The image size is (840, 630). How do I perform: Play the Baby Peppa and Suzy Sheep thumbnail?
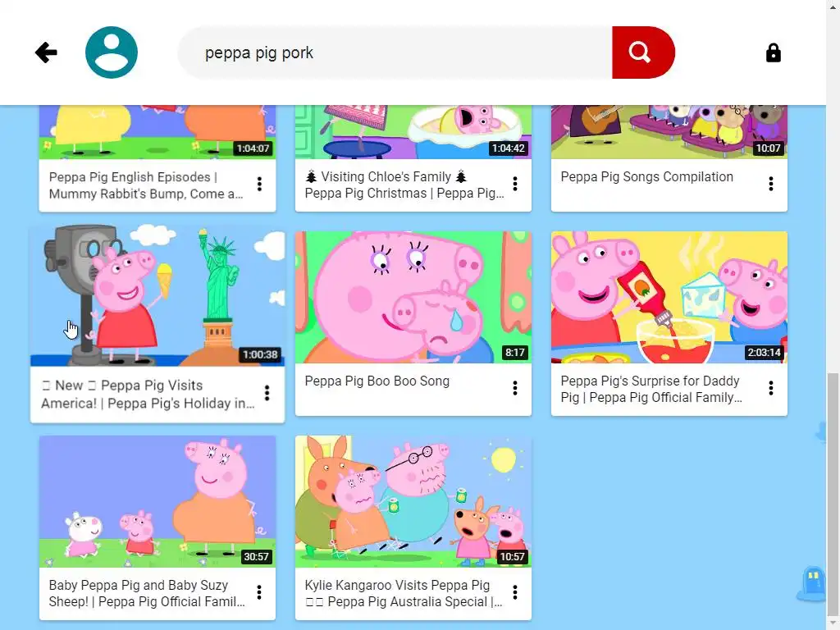click(157, 501)
